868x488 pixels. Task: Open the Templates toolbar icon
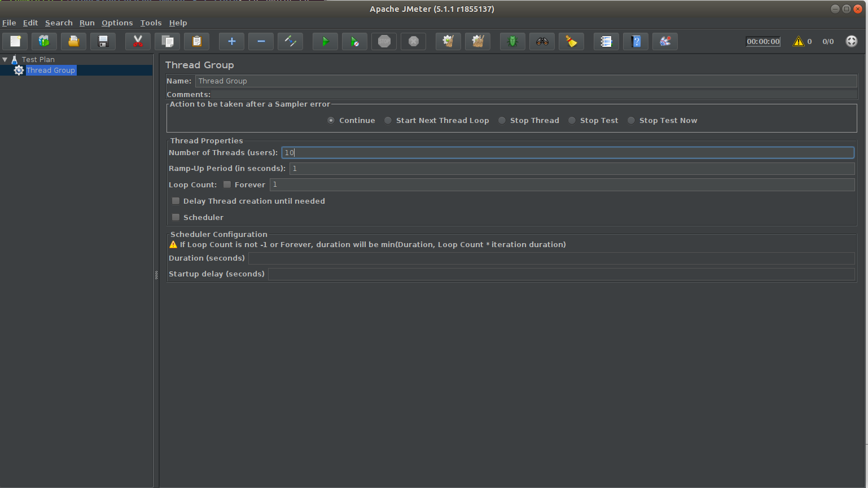[44, 41]
